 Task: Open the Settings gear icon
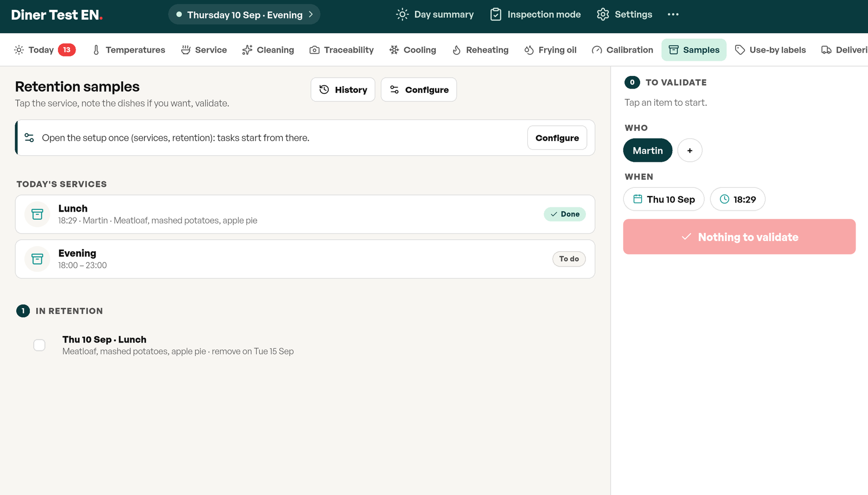(x=603, y=15)
